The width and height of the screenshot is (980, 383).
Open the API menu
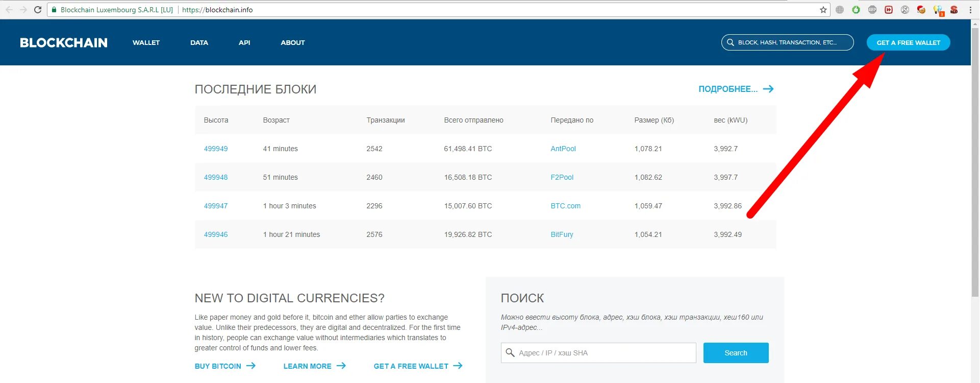click(x=244, y=42)
